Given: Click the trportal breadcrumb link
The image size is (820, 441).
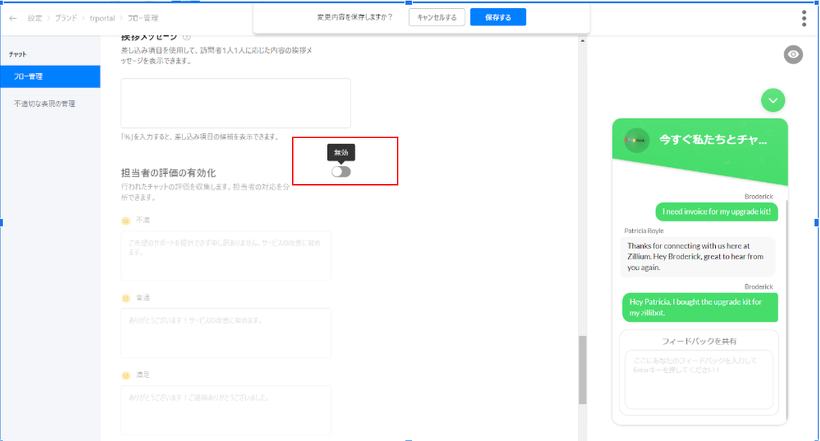Looking at the screenshot, I should click(102, 18).
